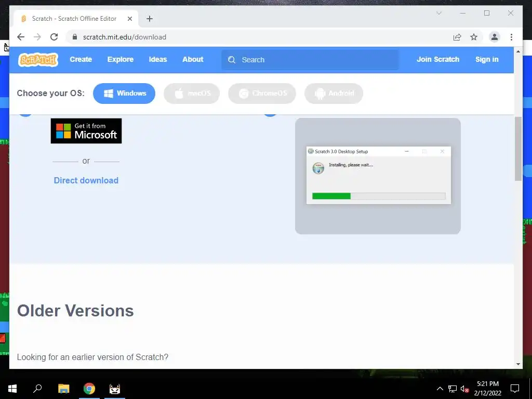Open the Chrome three-dot menu
This screenshot has height=399, width=532.
coord(511,37)
